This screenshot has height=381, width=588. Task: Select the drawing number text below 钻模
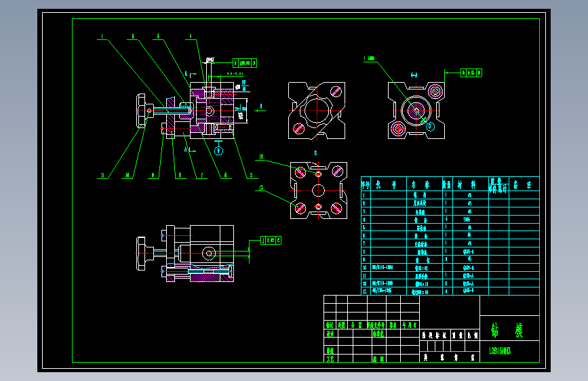[501, 351]
